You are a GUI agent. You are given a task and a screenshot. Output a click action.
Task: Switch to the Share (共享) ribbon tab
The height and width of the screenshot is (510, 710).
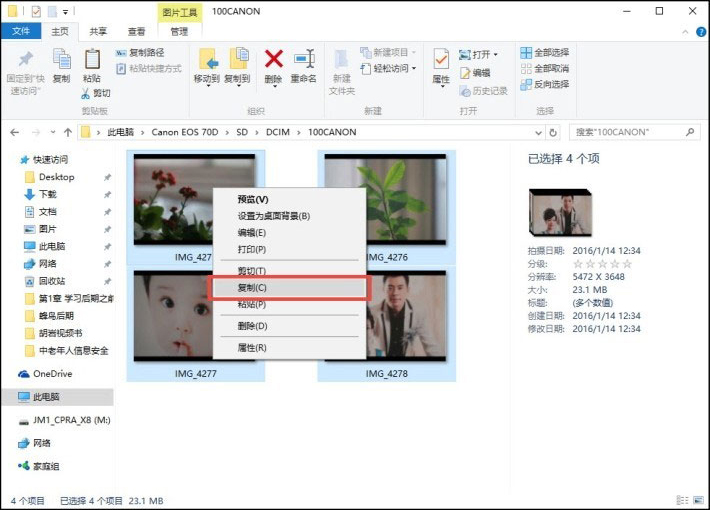point(98,32)
